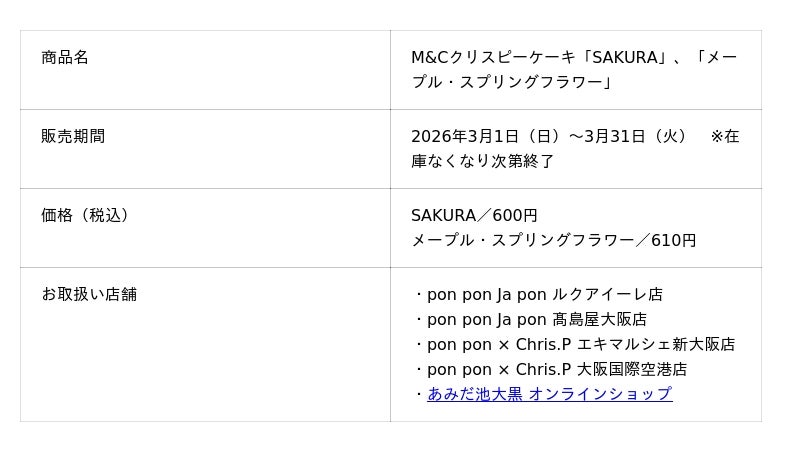Click the 価格（税込） row label
This screenshot has width=800, height=452.
pyautogui.click(x=85, y=216)
